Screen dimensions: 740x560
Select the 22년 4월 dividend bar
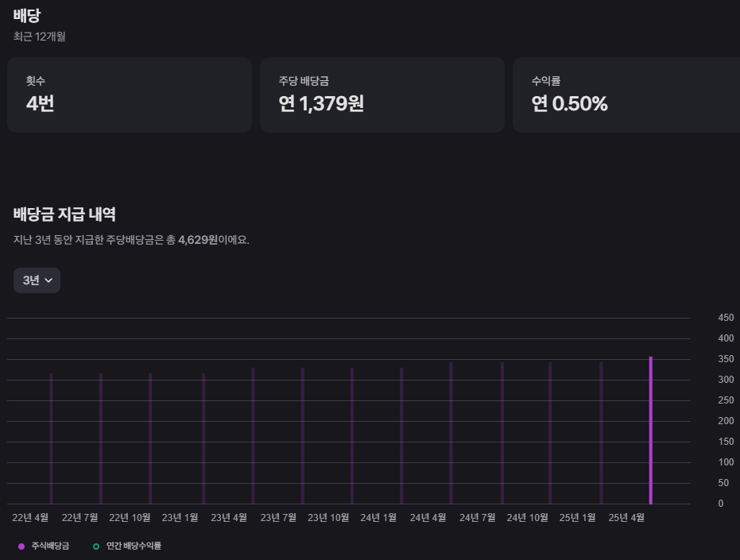tap(52, 438)
